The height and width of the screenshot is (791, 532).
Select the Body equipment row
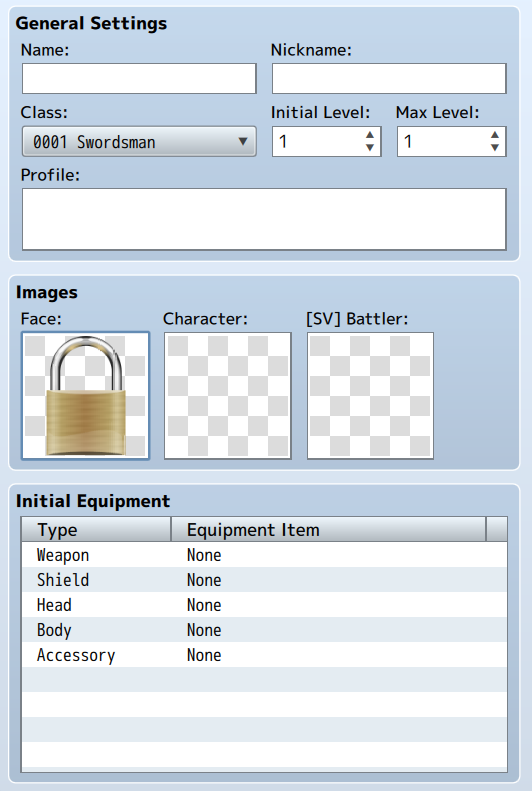click(264, 630)
